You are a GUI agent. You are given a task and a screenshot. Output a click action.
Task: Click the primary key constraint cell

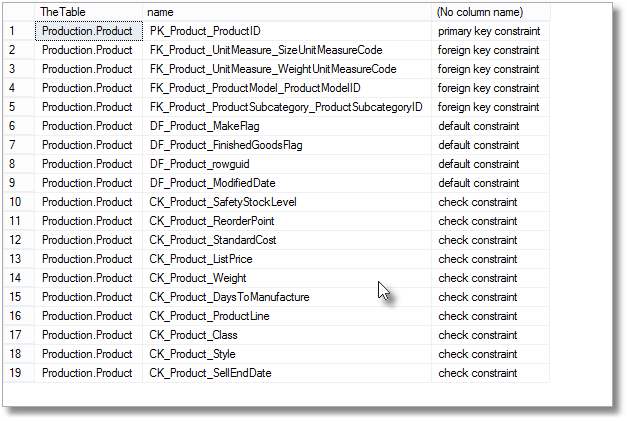click(489, 31)
